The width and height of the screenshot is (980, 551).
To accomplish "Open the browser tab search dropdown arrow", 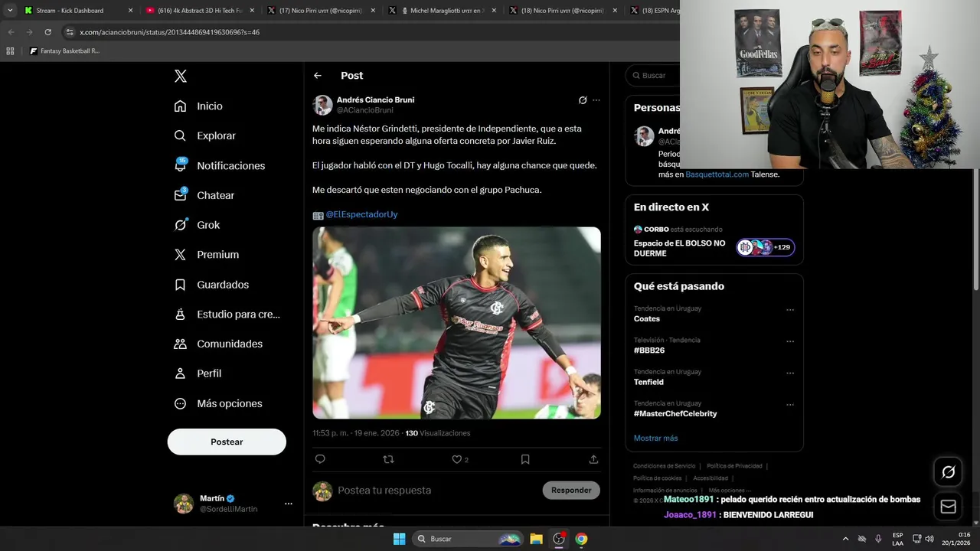I will tap(10, 11).
